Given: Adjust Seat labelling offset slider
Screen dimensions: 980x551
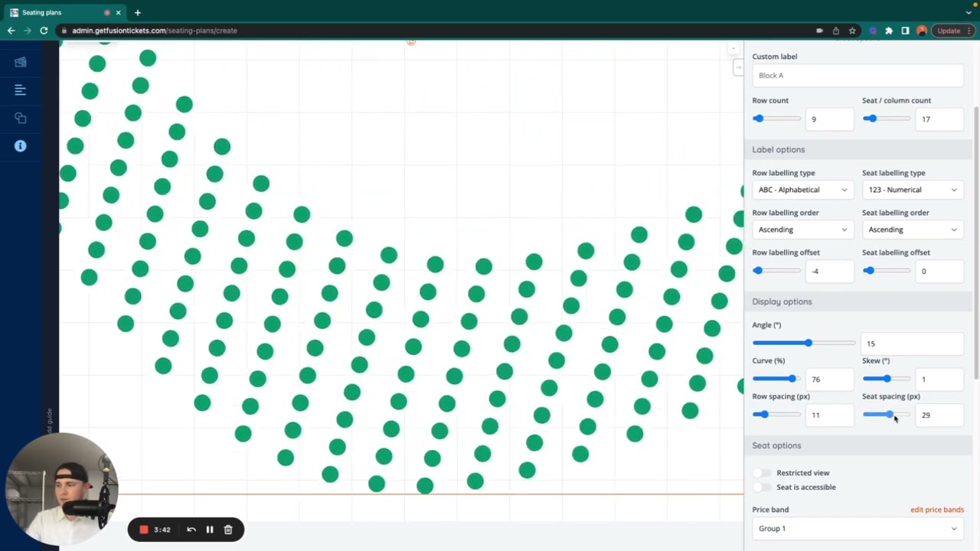Looking at the screenshot, I should point(887,270).
